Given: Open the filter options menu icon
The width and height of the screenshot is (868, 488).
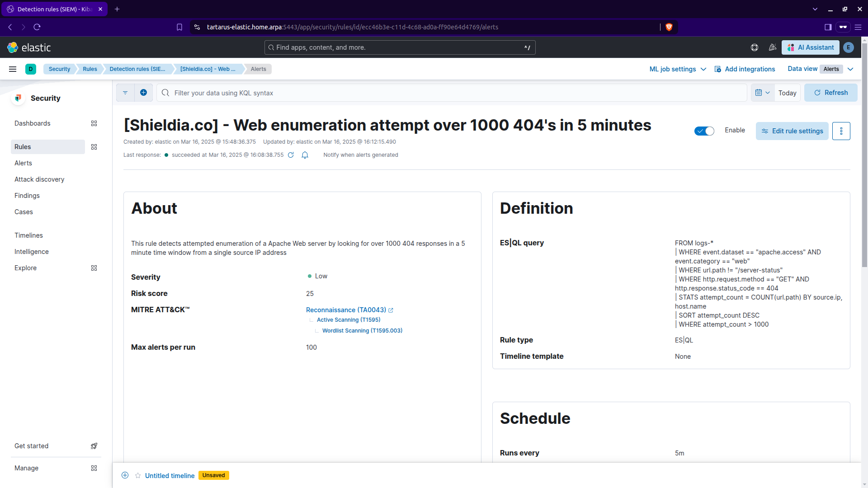Looking at the screenshot, I should [x=125, y=93].
